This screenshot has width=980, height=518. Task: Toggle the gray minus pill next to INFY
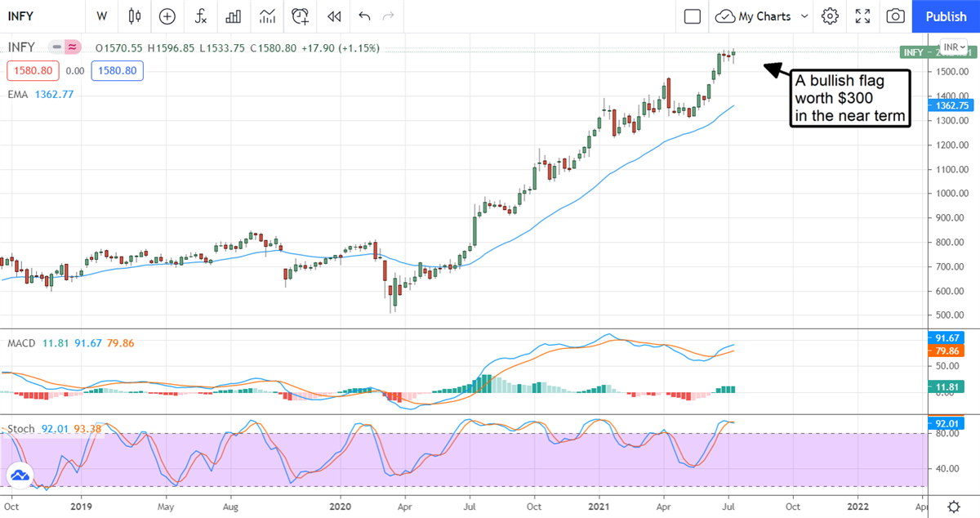coord(57,47)
